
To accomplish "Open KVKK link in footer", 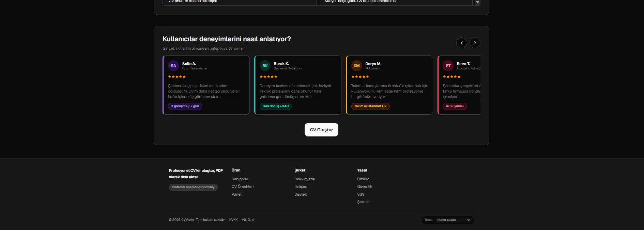I will click(233, 220).
